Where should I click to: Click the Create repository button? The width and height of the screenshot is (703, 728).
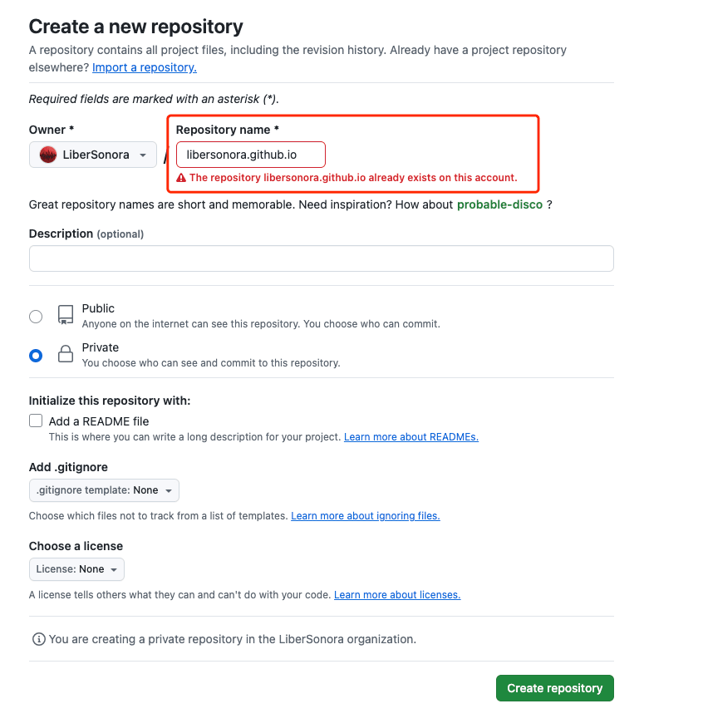click(x=555, y=688)
